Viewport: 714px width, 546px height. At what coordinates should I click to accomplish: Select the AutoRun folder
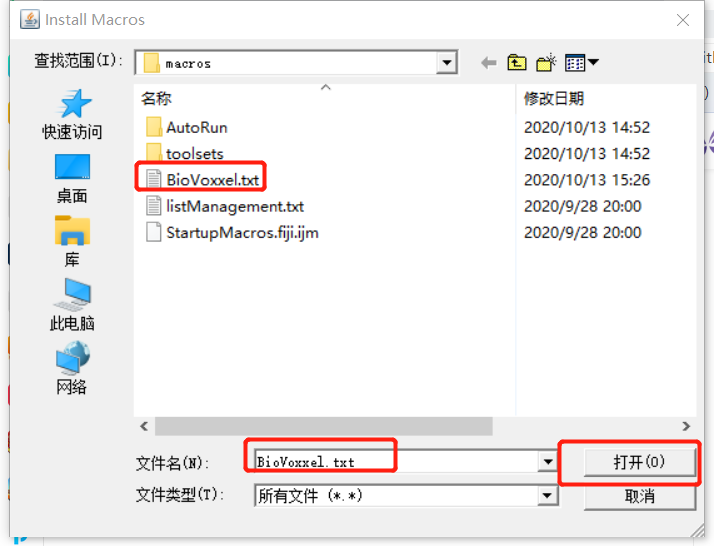point(187,128)
